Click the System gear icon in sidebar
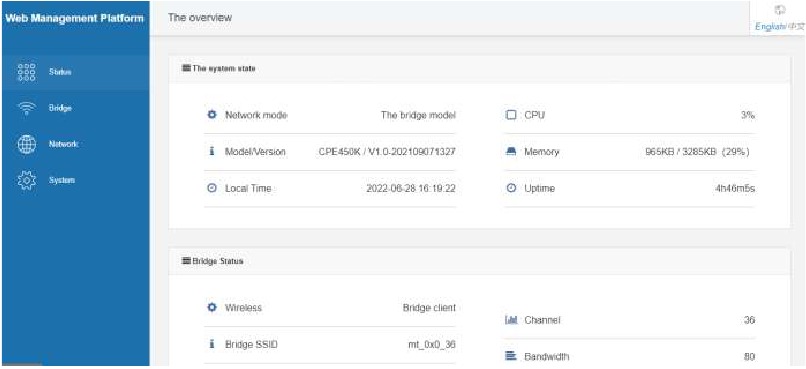The width and height of the screenshot is (806, 369). (26, 181)
